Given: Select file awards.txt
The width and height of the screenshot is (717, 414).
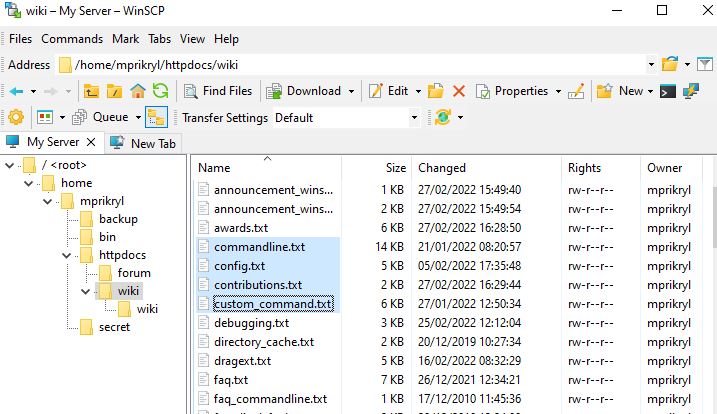Looking at the screenshot, I should [241, 228].
